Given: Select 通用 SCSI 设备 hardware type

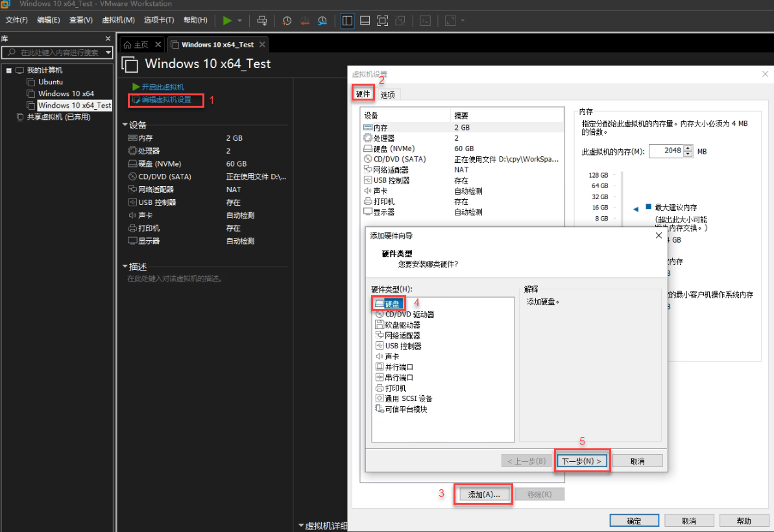Looking at the screenshot, I should click(x=404, y=398).
